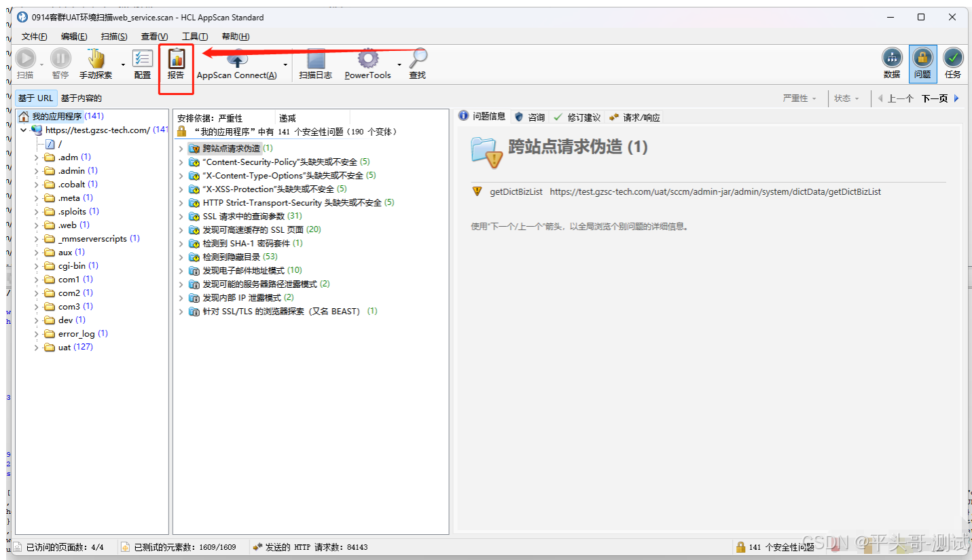This screenshot has width=972, height=560.
Task: Expand the cgi-bin folder in the tree
Action: [x=37, y=266]
